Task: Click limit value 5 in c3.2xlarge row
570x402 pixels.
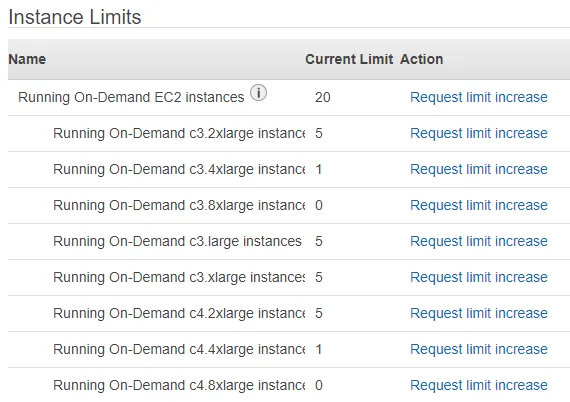Action: point(319,133)
